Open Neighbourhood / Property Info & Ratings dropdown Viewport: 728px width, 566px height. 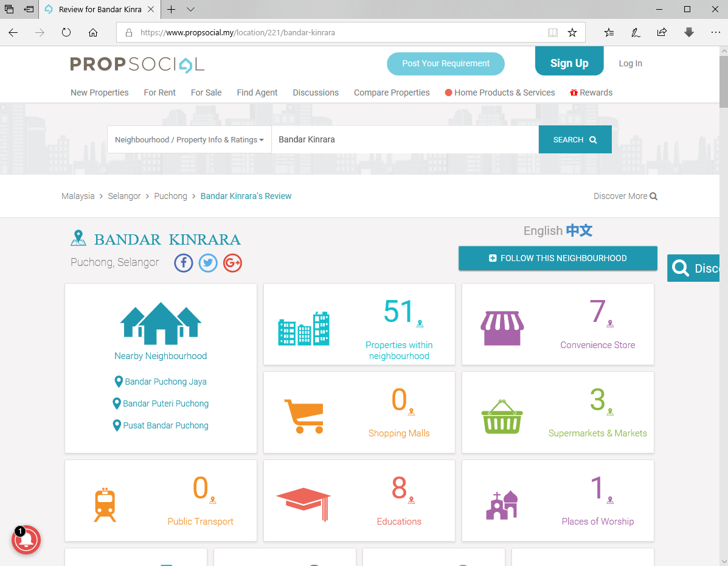[189, 139]
